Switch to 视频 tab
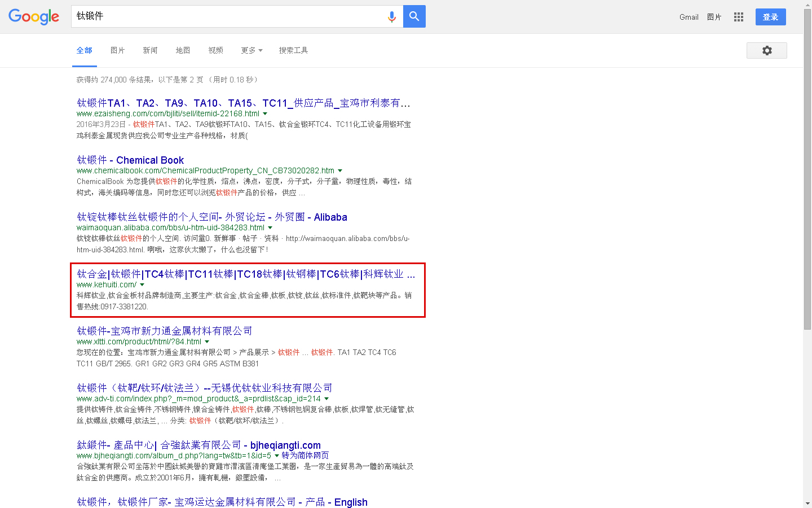The width and height of the screenshot is (812, 508). [216, 50]
